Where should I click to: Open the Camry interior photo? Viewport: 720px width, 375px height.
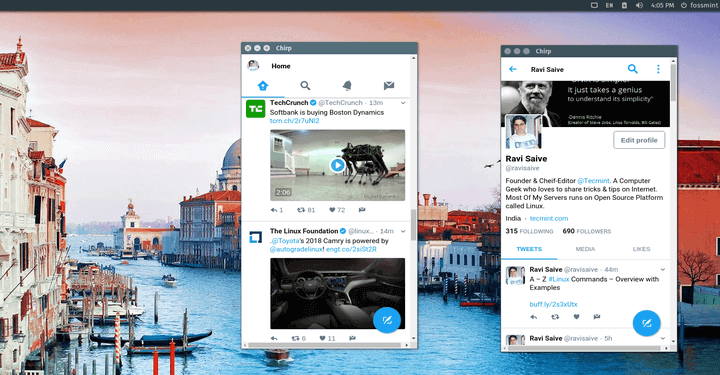coord(338,293)
